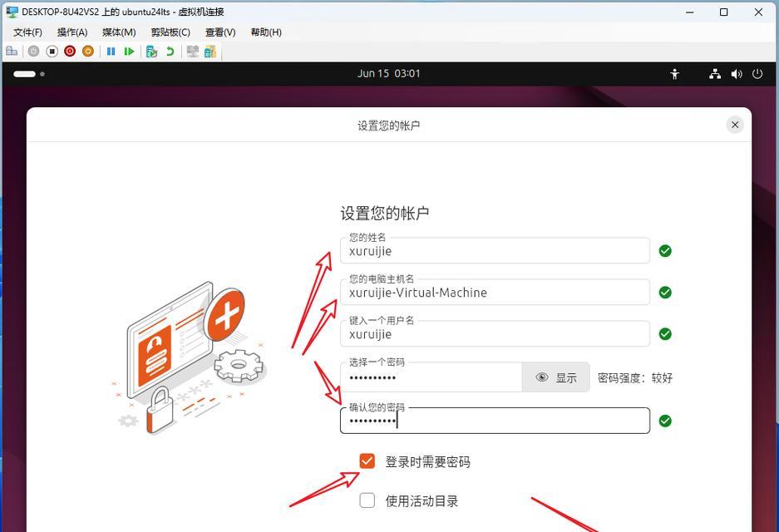
Task: Click into the 您的姓名 name field
Action: point(495,251)
